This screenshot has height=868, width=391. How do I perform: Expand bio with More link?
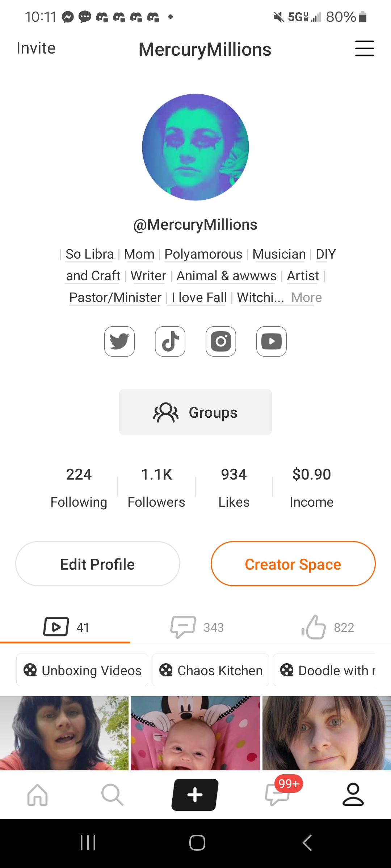point(306,298)
